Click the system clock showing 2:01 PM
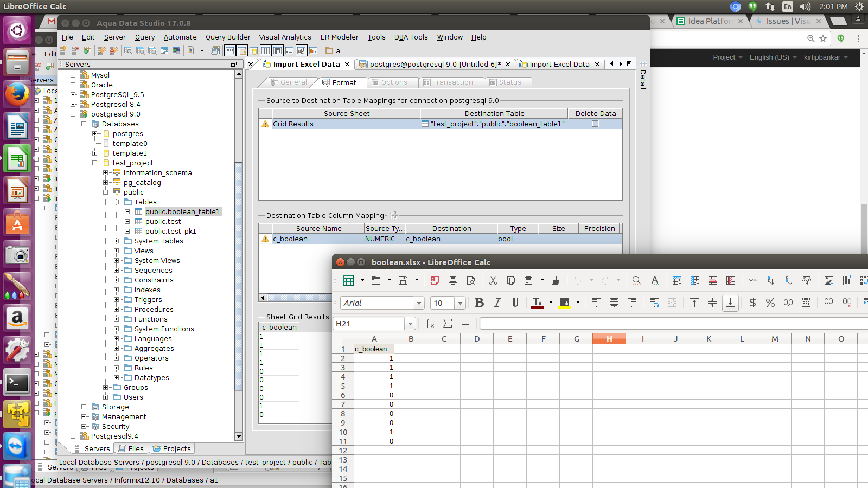 (x=833, y=7)
